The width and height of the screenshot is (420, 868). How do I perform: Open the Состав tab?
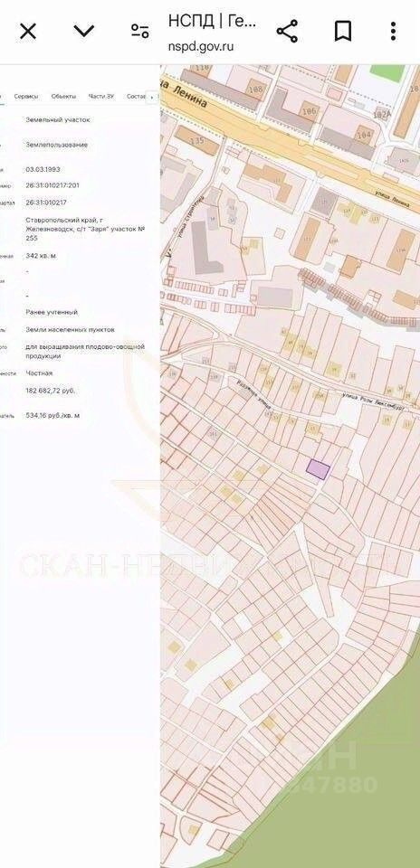click(137, 97)
